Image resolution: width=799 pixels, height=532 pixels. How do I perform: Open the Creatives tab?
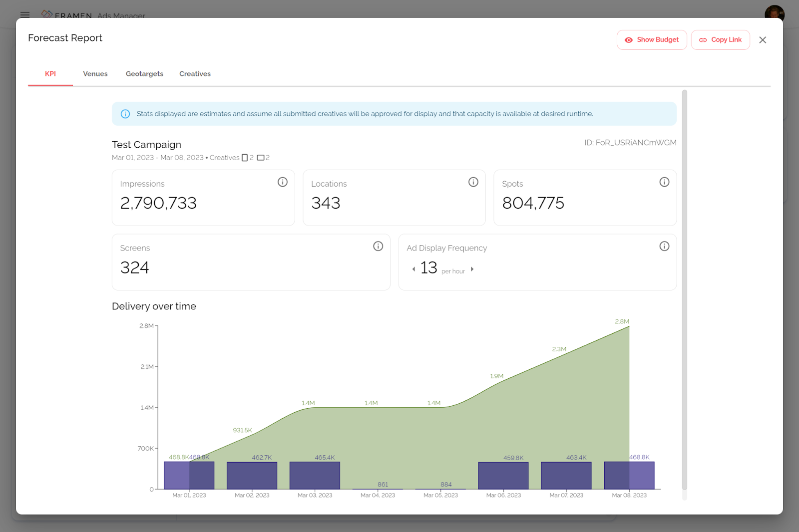[x=195, y=74]
